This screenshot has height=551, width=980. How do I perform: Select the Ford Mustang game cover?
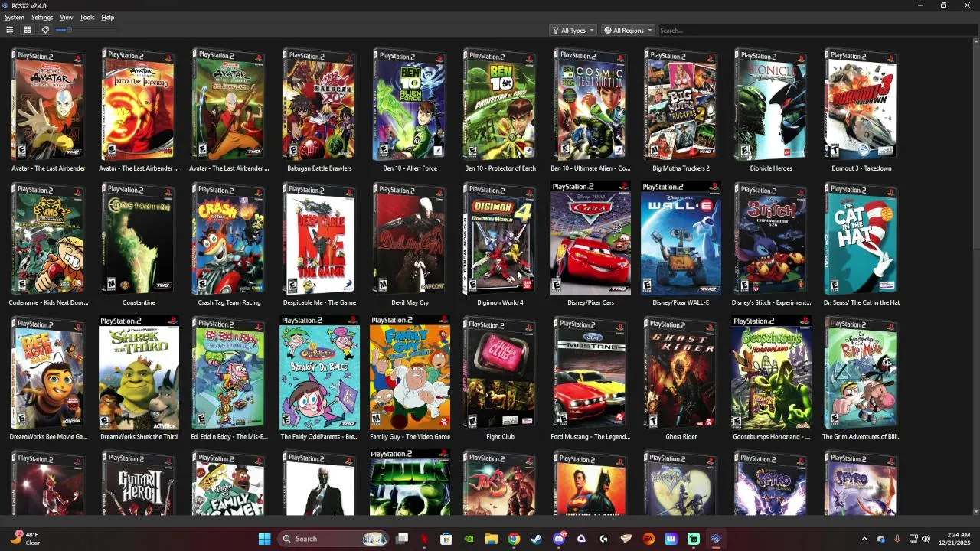[590, 373]
